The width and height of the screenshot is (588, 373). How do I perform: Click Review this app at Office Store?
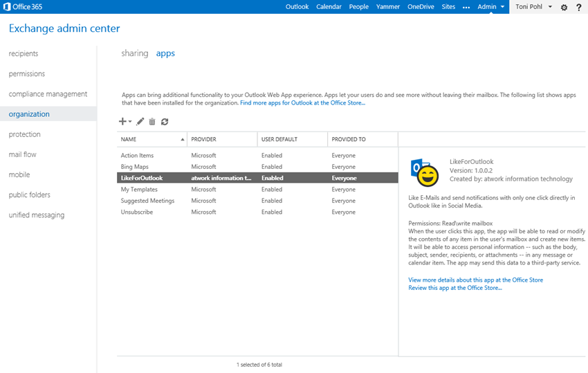point(455,287)
